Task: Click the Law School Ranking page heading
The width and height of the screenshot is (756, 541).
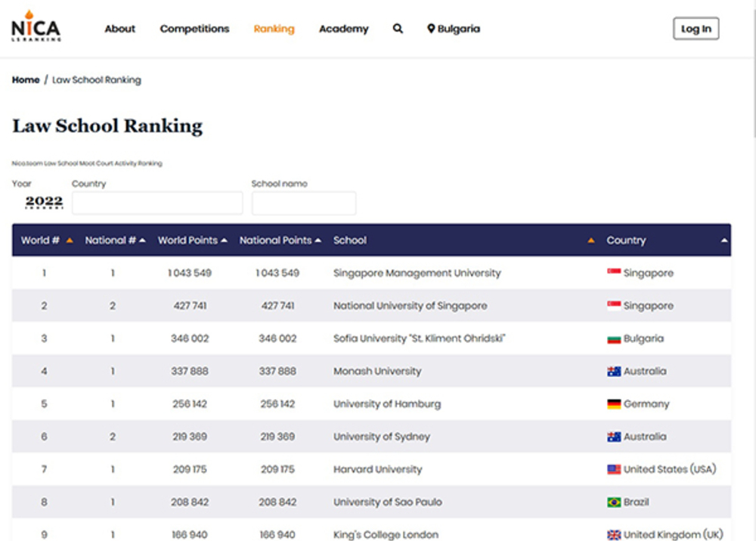Action: click(107, 125)
